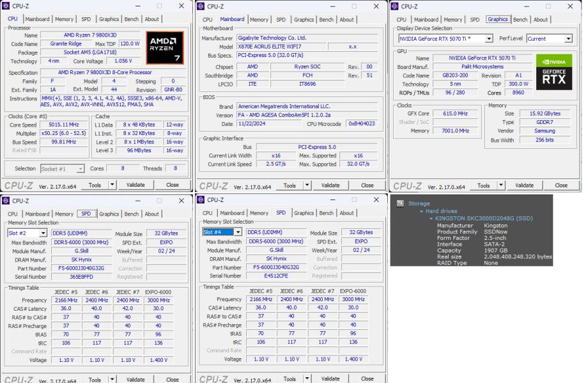Click Validate button in the Ryzen 9800X3D window
The width and height of the screenshot is (588, 383).
tap(135, 185)
